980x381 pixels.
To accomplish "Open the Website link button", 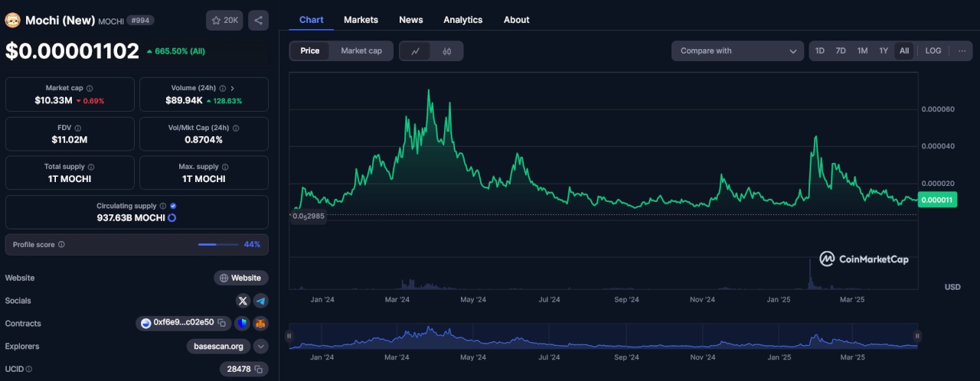I will pos(241,278).
